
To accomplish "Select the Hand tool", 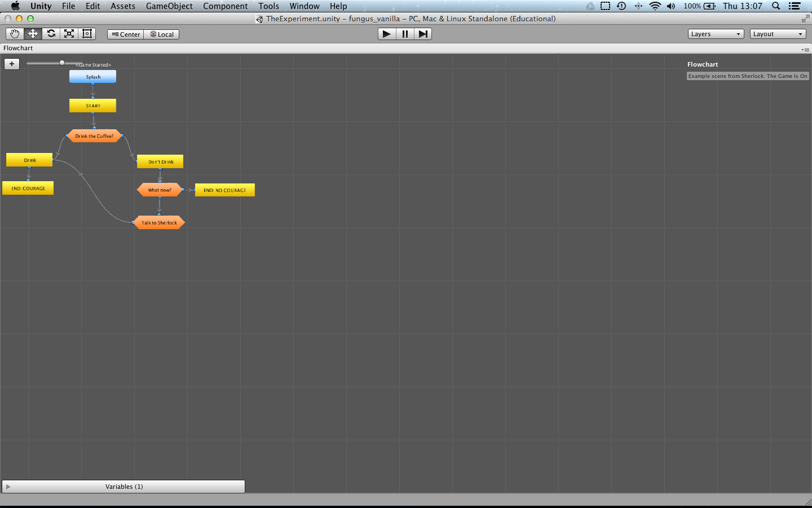I will [x=15, y=34].
